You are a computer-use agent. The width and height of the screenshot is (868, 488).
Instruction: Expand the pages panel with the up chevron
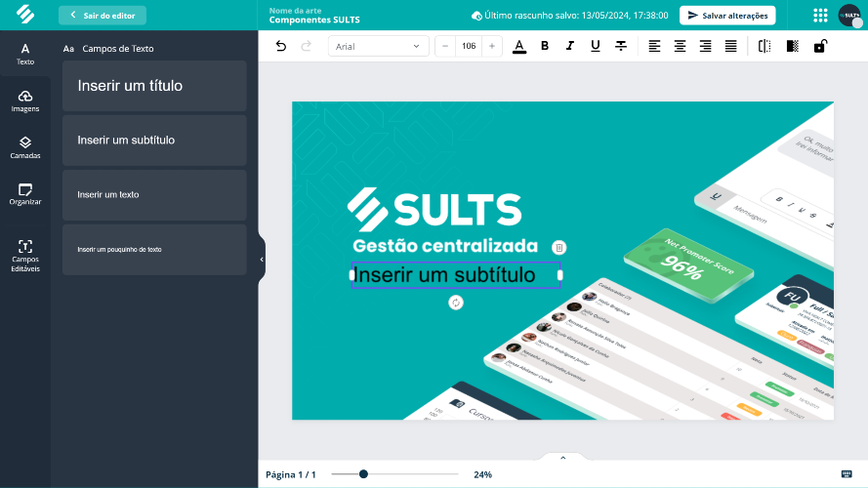point(563,458)
